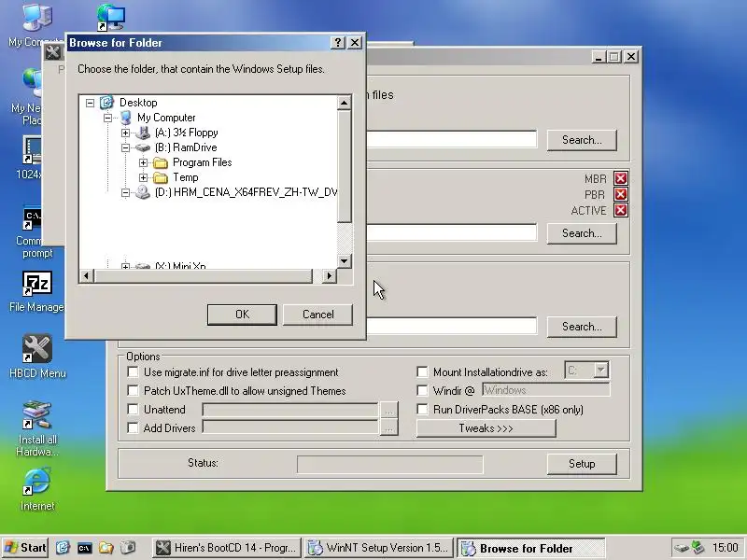The image size is (747, 560).
Task: Tick the Windir @ checkbox
Action: (422, 390)
